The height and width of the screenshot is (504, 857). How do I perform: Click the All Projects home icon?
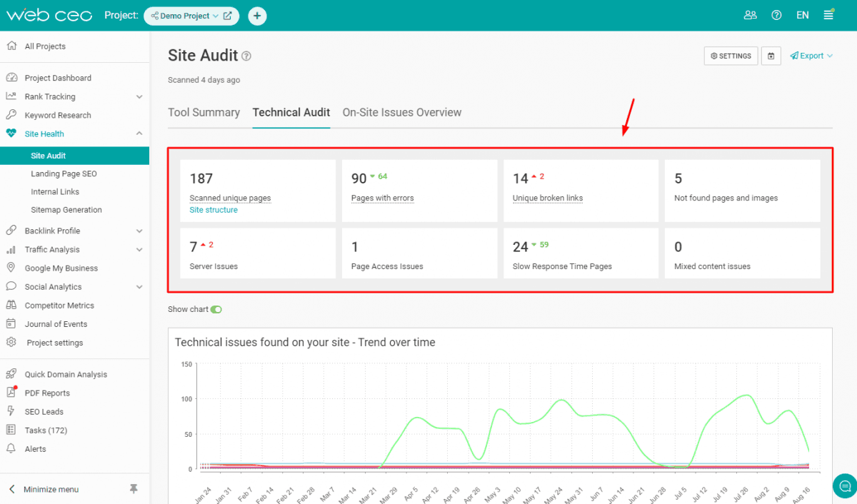point(11,46)
